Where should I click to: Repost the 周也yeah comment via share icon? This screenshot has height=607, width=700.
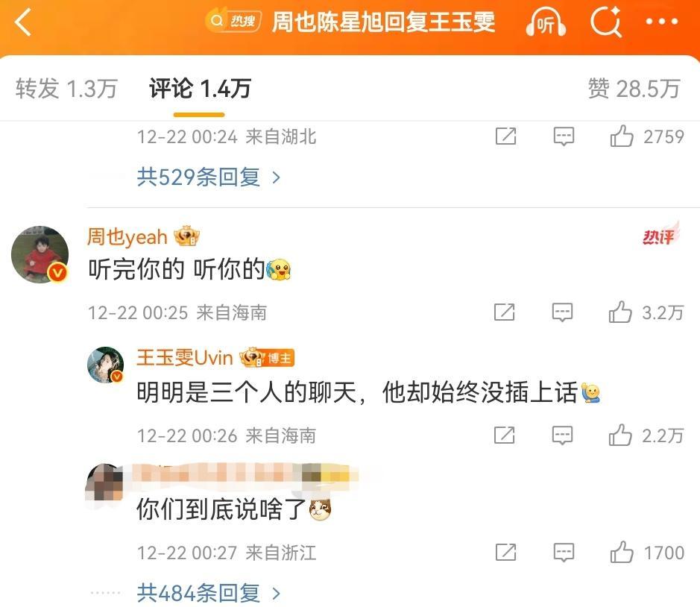coord(505,312)
